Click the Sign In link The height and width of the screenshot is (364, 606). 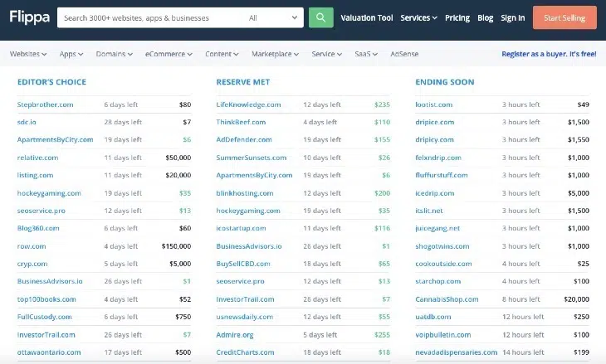513,17
